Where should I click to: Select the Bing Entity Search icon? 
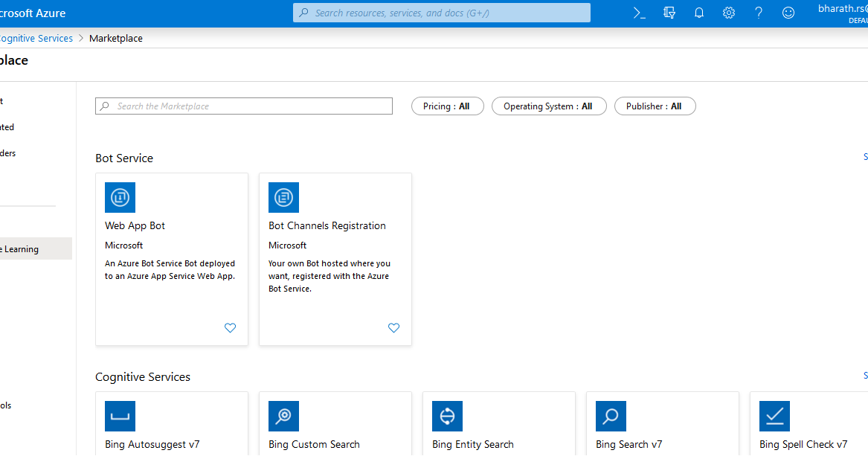pyautogui.click(x=447, y=416)
